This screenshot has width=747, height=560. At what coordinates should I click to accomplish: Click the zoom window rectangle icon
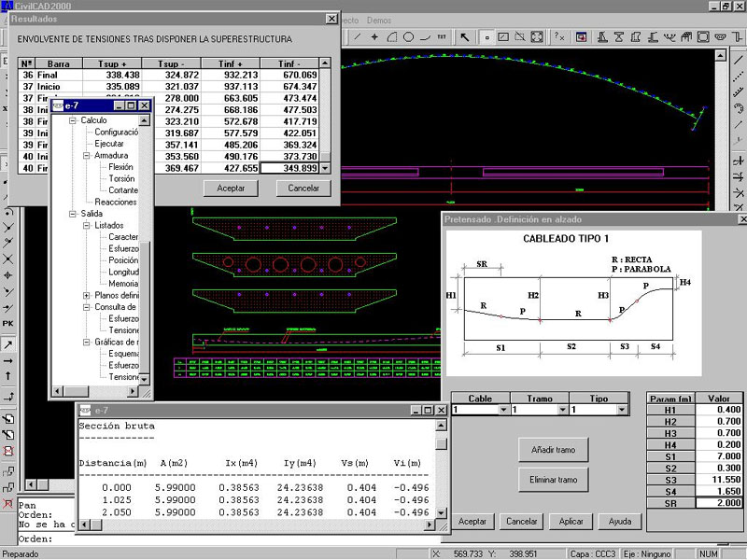pyautogui.click(x=503, y=37)
